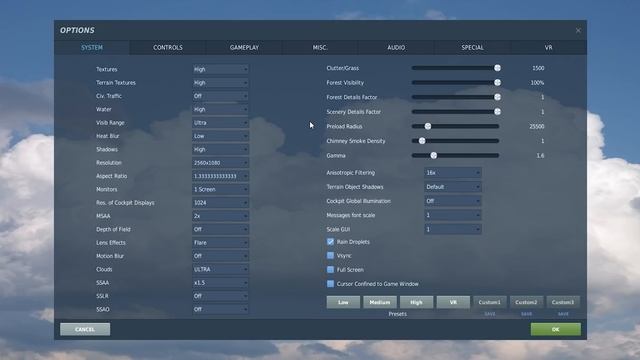Enable the Vsync checkbox
640x360 pixels.
coord(330,256)
